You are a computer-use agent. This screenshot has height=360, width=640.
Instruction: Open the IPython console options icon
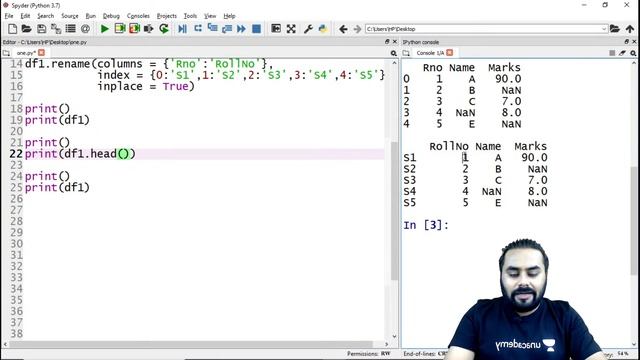(x=633, y=53)
